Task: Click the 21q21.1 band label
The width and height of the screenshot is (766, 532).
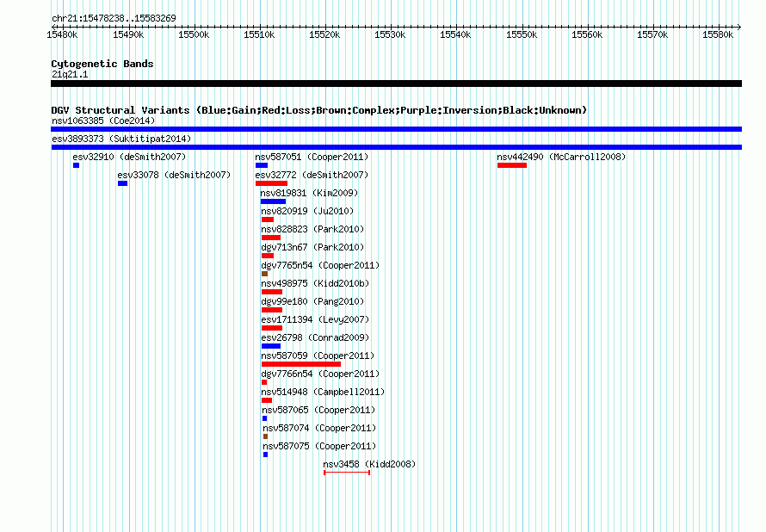Action: (70, 74)
